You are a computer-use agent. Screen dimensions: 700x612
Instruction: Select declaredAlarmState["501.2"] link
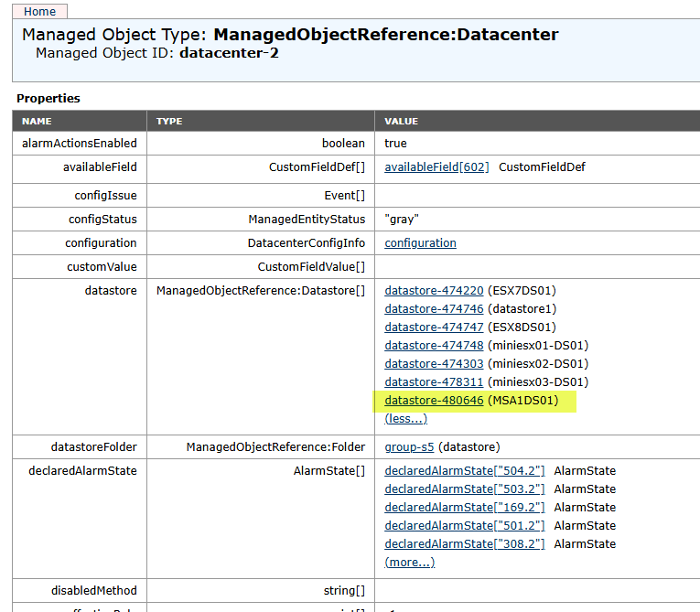coord(464,526)
